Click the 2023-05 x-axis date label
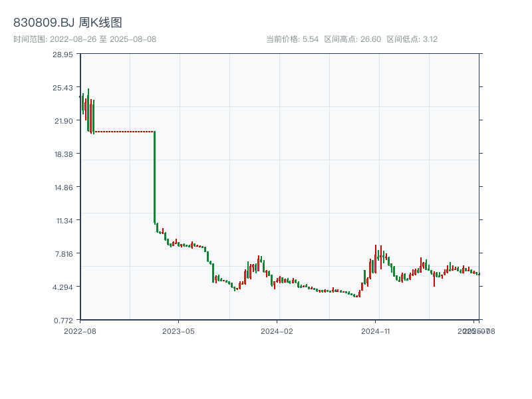This screenshot has height=399, width=532. click(x=178, y=331)
